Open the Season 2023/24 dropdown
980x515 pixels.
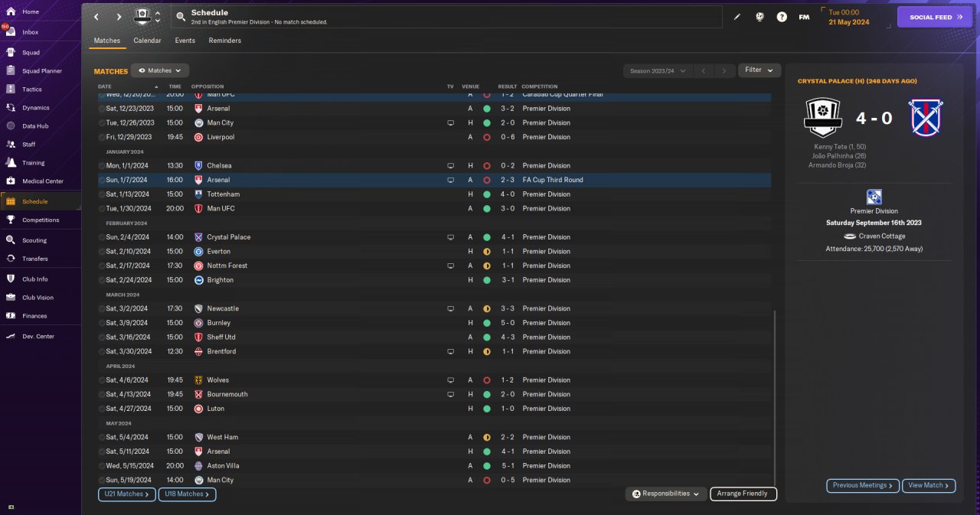658,70
